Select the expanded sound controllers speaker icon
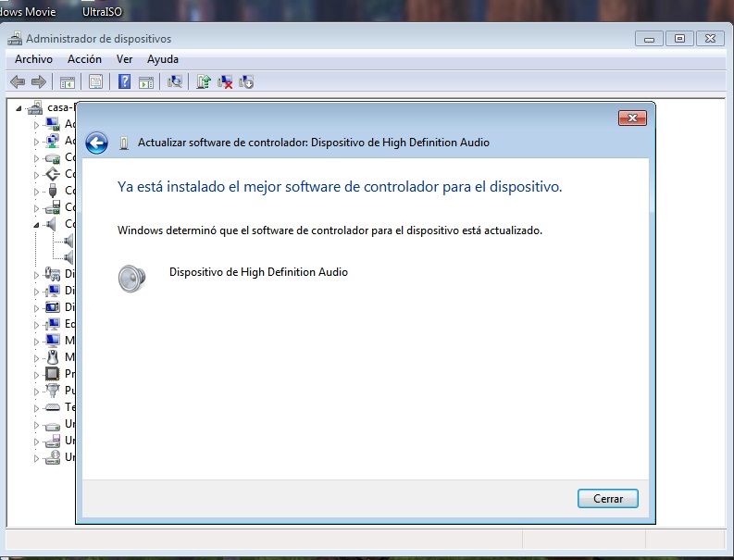Viewport: 734px width, 560px height. tap(51, 224)
